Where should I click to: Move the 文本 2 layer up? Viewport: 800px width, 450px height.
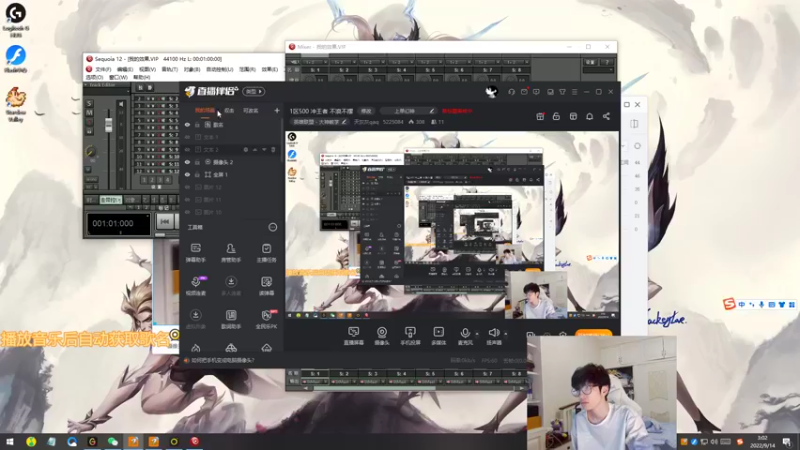click(x=255, y=149)
